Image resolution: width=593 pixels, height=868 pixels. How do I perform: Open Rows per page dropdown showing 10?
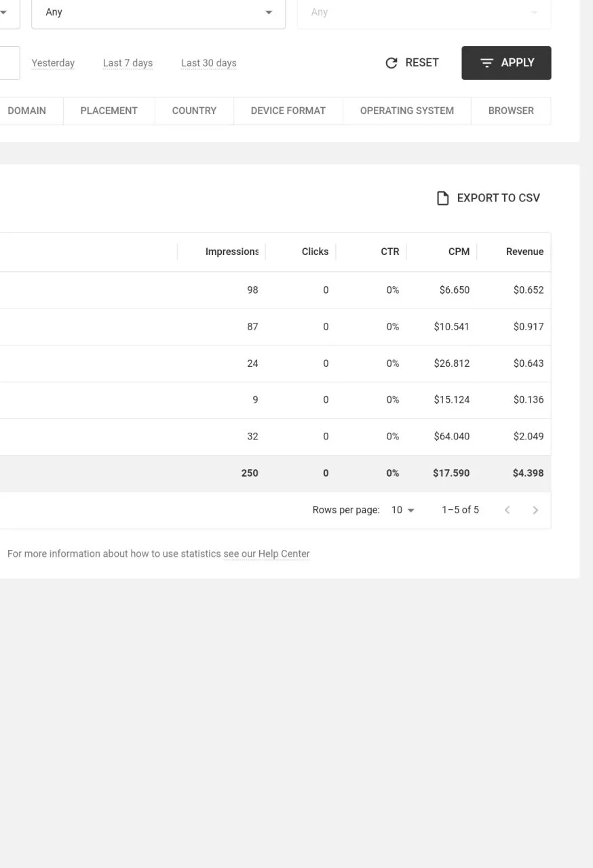[x=403, y=510]
